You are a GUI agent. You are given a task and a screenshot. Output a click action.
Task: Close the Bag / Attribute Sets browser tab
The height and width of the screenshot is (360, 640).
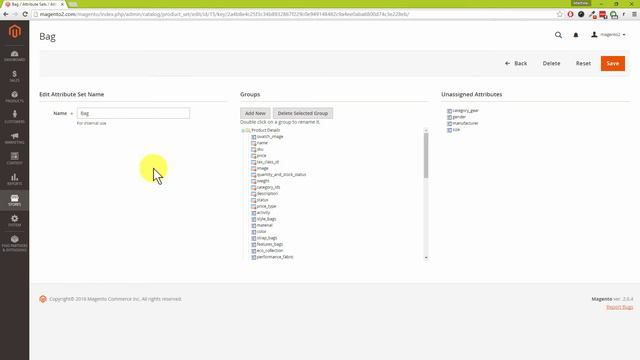[62, 4]
